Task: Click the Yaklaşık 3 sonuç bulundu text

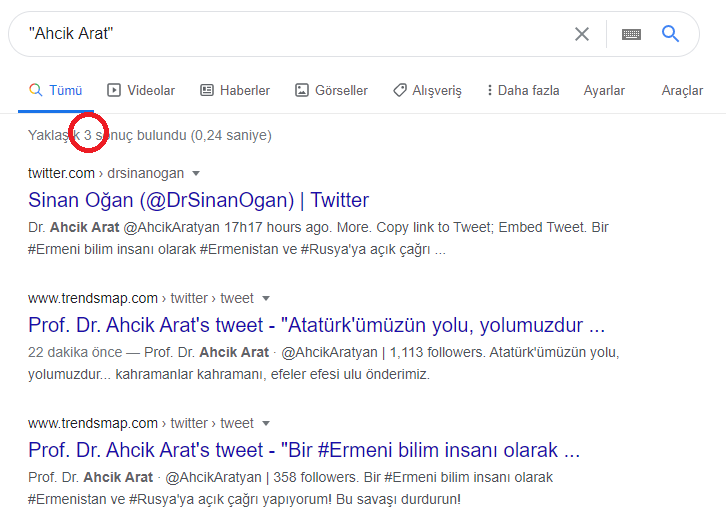Action: pos(150,134)
